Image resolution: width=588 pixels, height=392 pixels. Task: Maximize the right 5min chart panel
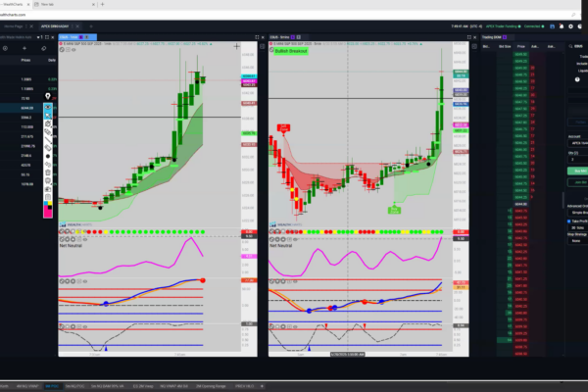pyautogui.click(x=469, y=37)
